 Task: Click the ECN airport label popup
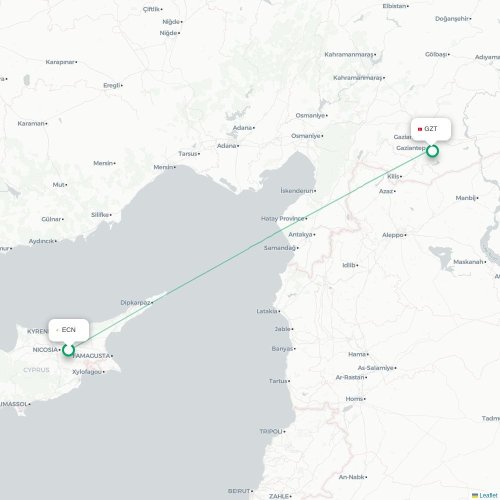[69, 330]
